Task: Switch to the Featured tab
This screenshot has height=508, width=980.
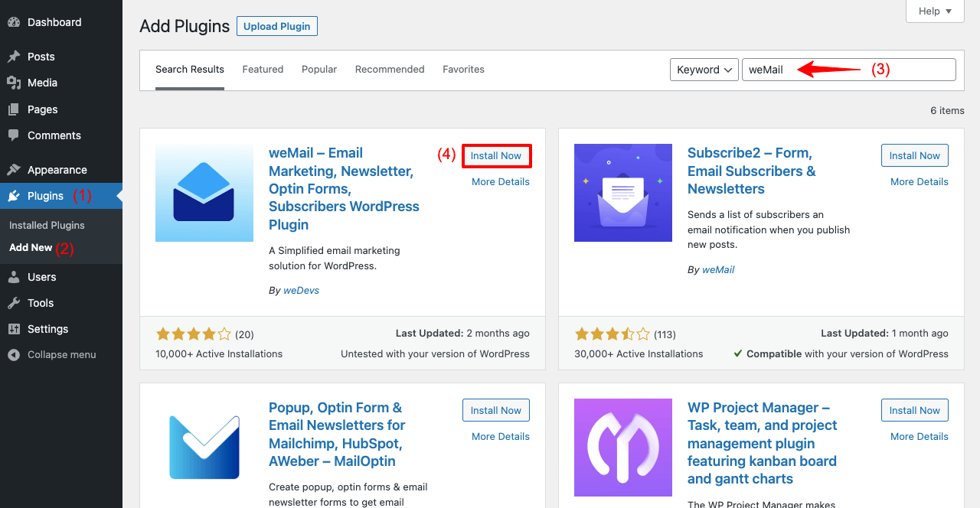Action: [263, 70]
